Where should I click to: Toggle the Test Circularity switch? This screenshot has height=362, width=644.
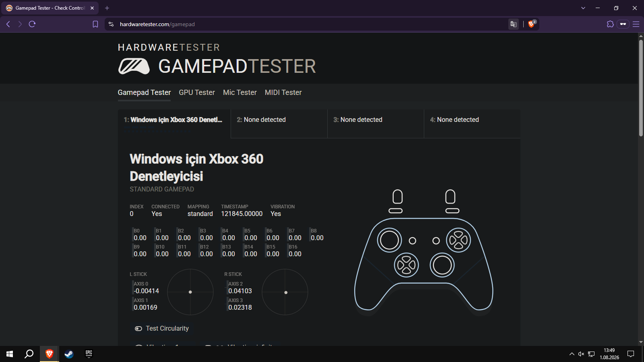coord(138,329)
